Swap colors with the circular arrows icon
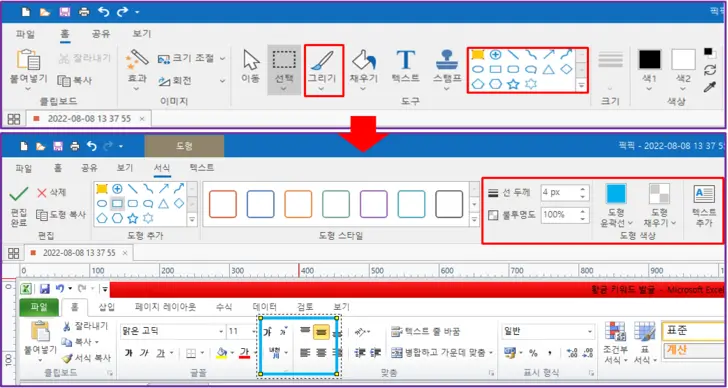 tap(709, 70)
